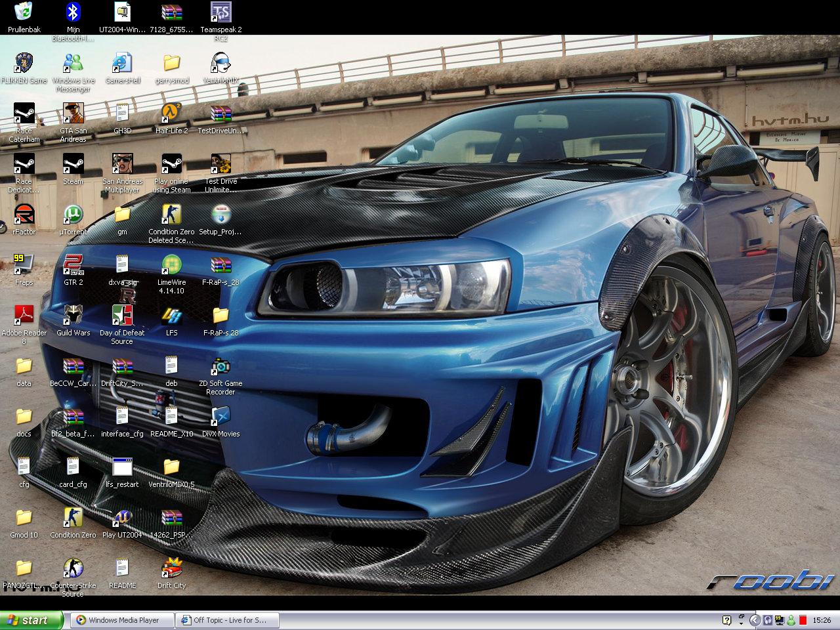Screen dimensions: 840x630
Task: Open the UT2004-Win... desktop file
Action: click(123, 18)
